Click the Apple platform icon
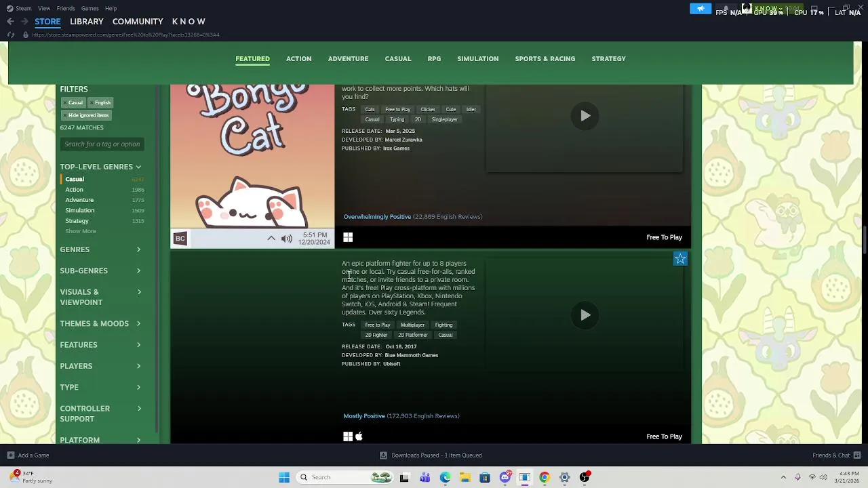This screenshot has height=488, width=868. pyautogui.click(x=359, y=436)
